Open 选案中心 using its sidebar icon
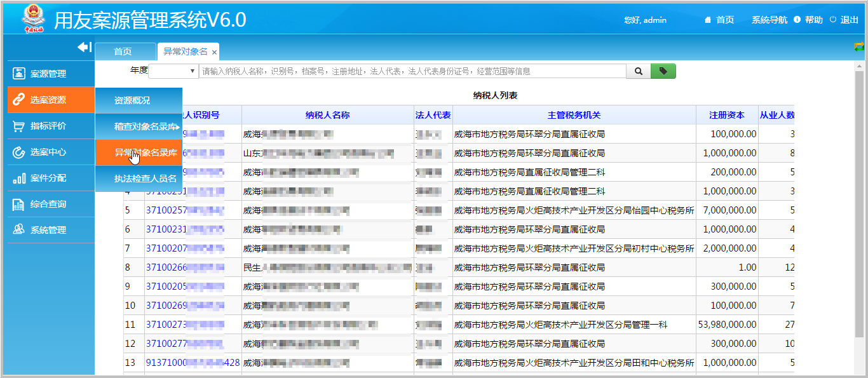The image size is (868, 378). click(x=18, y=152)
